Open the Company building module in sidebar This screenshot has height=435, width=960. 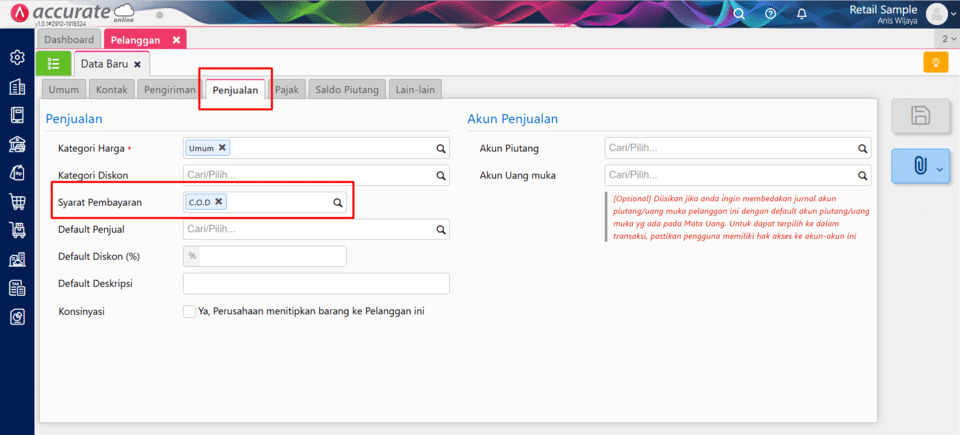tap(17, 87)
